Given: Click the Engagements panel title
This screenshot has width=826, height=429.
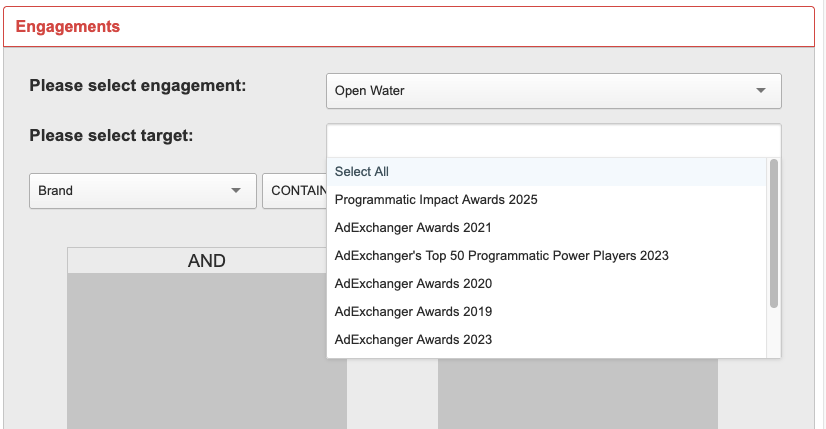Looking at the screenshot, I should (x=68, y=26).
